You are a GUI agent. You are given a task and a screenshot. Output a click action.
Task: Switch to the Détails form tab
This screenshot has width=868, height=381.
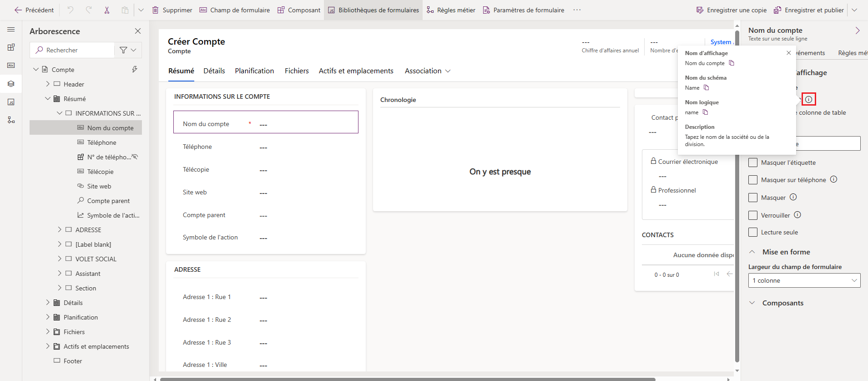(x=214, y=71)
